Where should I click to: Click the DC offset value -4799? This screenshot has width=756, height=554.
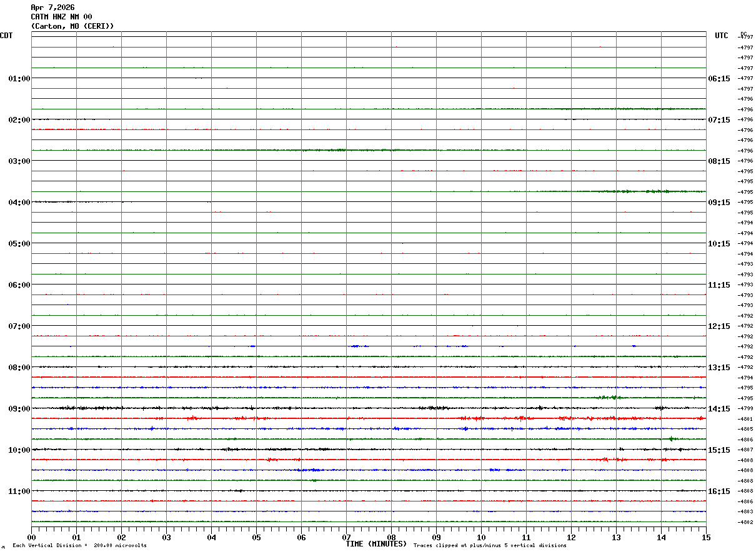click(x=745, y=408)
